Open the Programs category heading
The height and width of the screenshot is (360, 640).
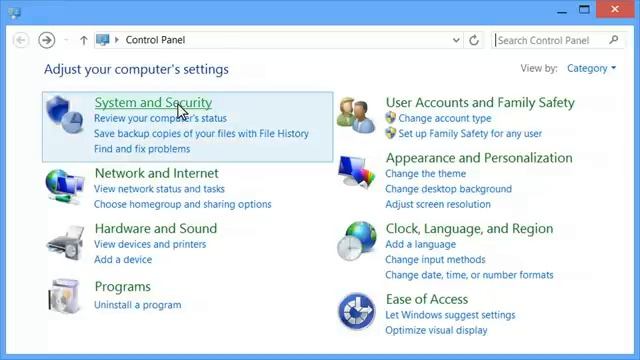point(123,287)
